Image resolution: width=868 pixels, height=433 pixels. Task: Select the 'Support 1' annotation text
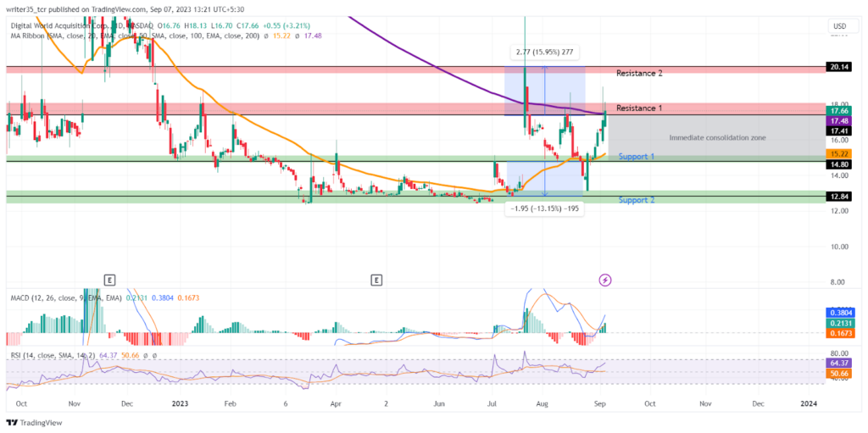tap(637, 157)
